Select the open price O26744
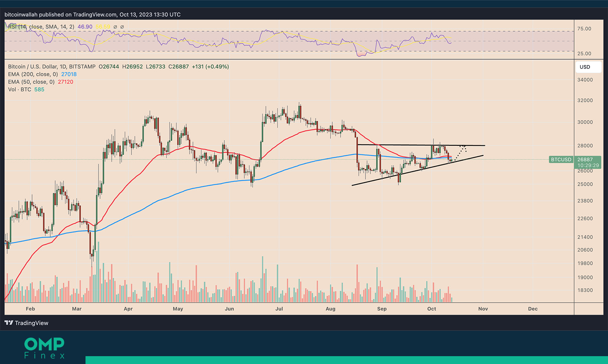The width and height of the screenshot is (608, 364). pos(109,67)
